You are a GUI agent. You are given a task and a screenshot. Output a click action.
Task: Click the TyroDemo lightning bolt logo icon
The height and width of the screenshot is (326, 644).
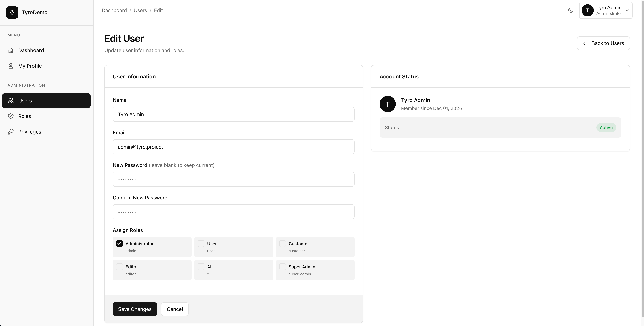pyautogui.click(x=12, y=12)
